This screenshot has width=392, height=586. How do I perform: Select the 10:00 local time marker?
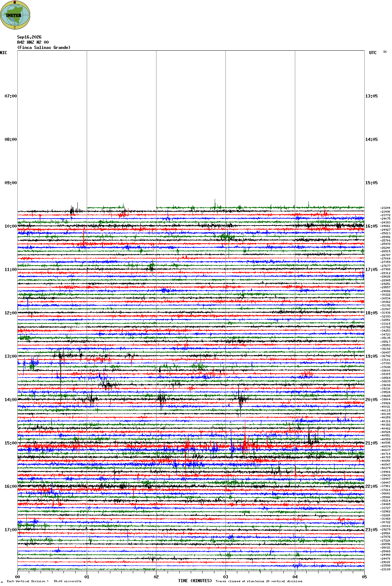click(10, 226)
